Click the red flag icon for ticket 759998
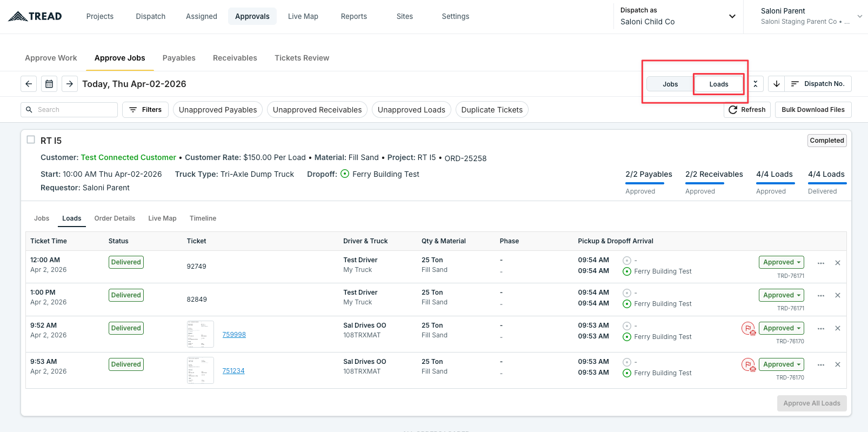Screen dimensions: 868x432 point(749,328)
